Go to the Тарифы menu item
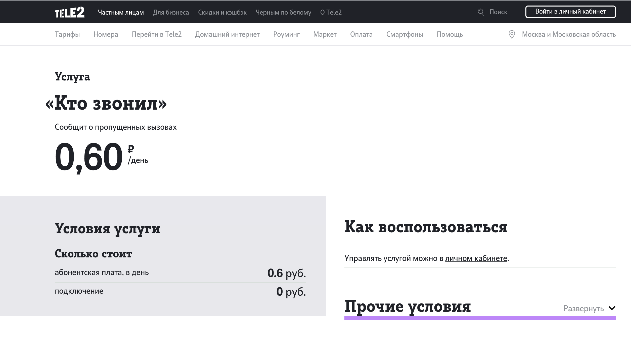The height and width of the screenshot is (364, 631). 67,34
